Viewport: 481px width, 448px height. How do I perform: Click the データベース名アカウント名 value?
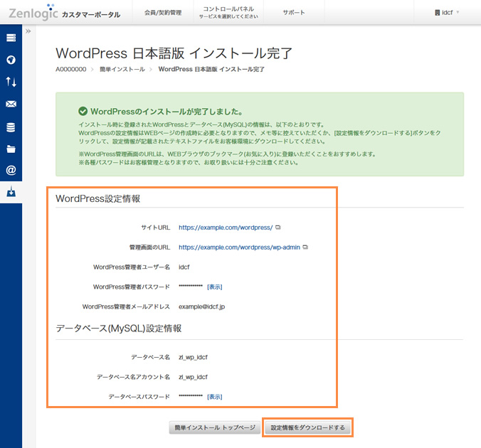tap(193, 377)
